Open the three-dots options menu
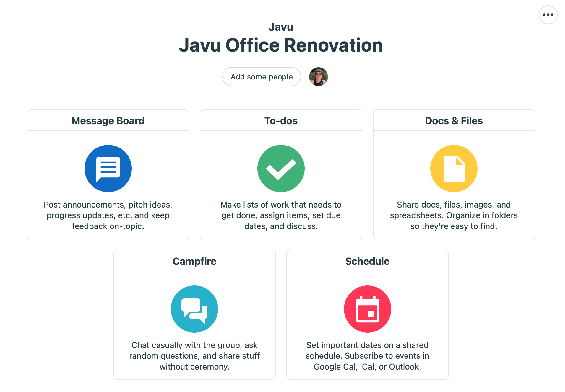This screenshot has height=392, width=565. [548, 15]
